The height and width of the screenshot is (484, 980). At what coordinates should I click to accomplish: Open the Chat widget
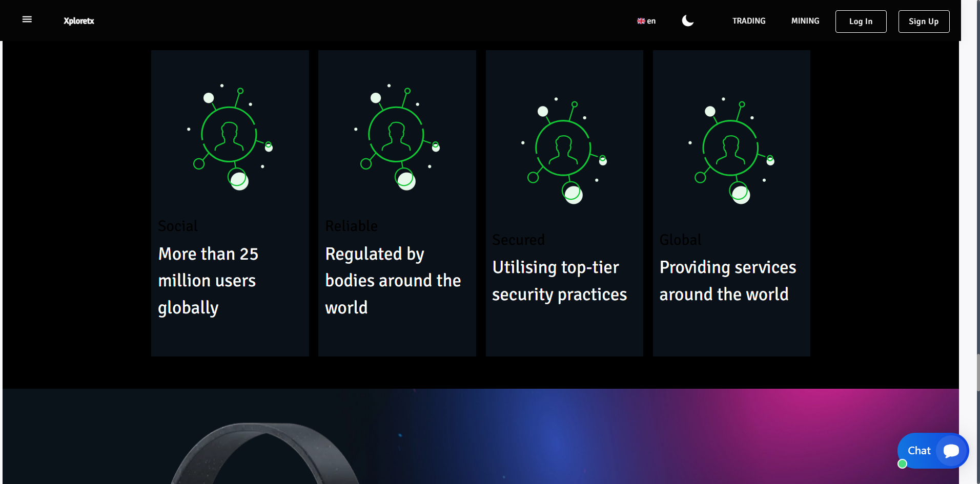[x=919, y=451]
